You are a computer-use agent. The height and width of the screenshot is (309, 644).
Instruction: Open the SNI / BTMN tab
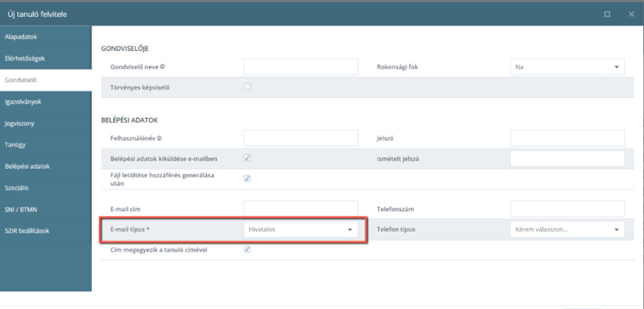point(46,209)
